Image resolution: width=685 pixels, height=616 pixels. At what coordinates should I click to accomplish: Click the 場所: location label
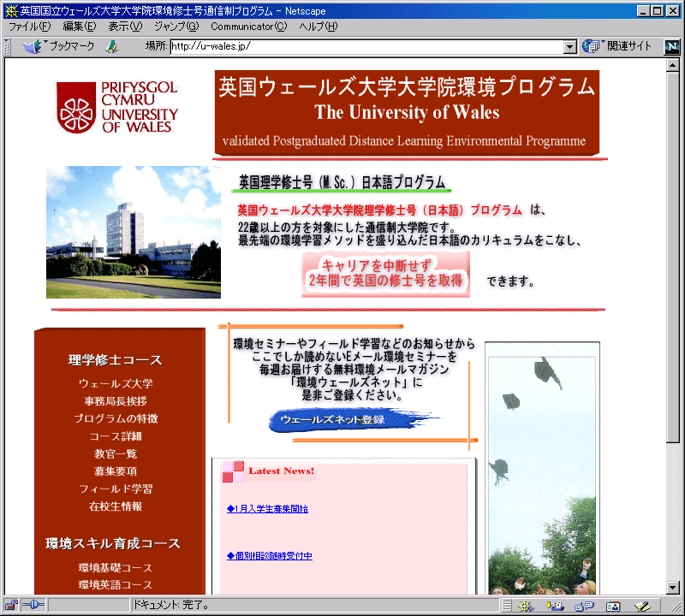[157, 46]
